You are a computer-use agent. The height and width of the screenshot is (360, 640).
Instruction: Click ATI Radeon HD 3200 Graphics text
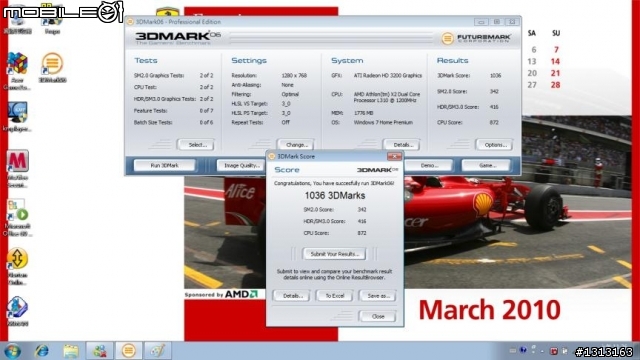[388, 76]
